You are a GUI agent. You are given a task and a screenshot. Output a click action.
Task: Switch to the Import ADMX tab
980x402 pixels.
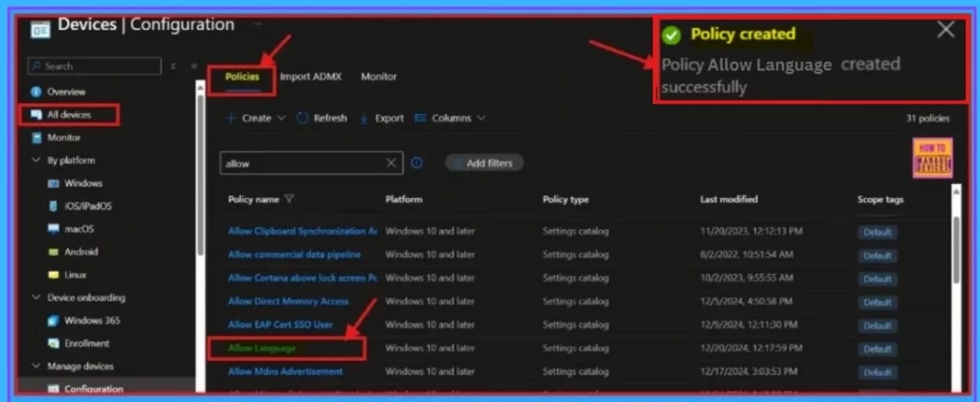tap(311, 77)
